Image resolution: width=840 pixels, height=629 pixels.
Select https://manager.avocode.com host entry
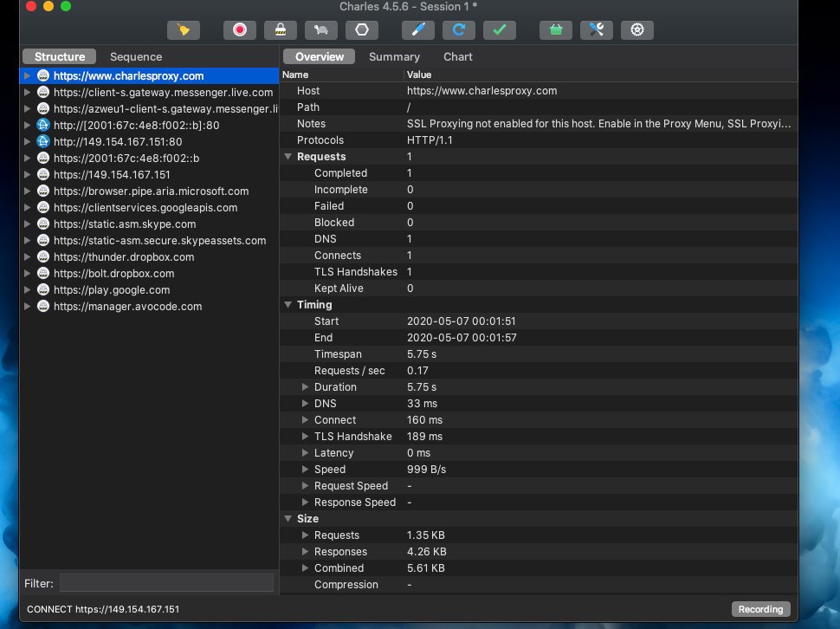click(127, 307)
